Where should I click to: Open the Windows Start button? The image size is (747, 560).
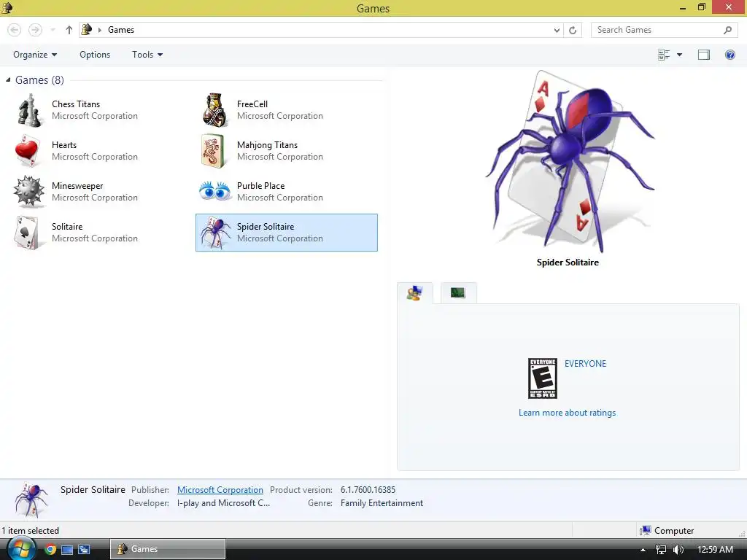click(x=21, y=549)
